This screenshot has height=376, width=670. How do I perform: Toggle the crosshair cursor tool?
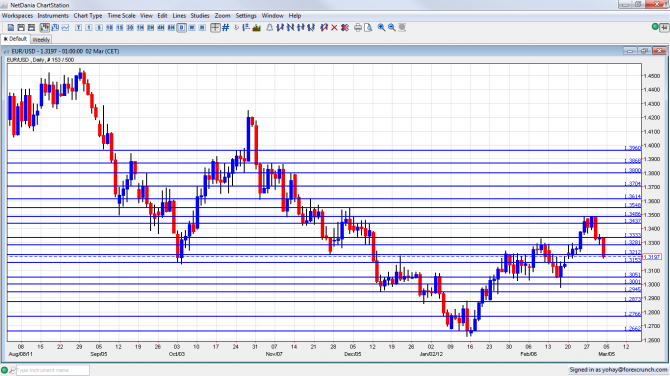point(215,28)
